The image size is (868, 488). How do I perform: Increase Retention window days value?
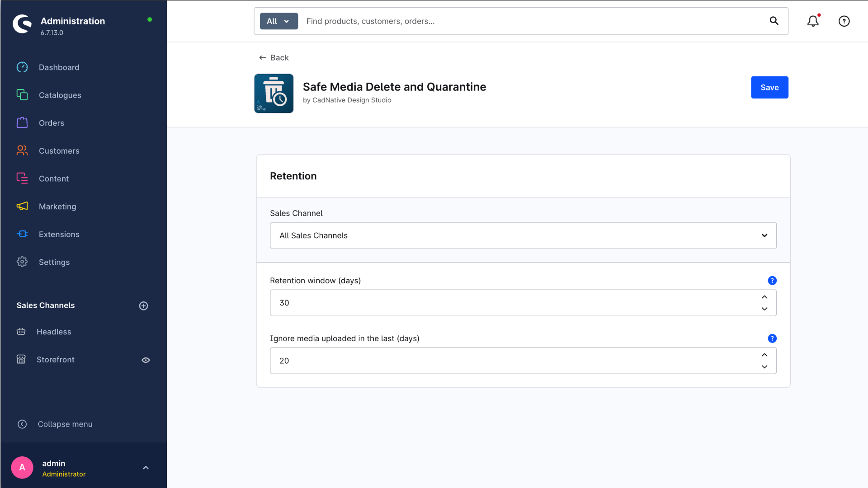[x=764, y=297]
